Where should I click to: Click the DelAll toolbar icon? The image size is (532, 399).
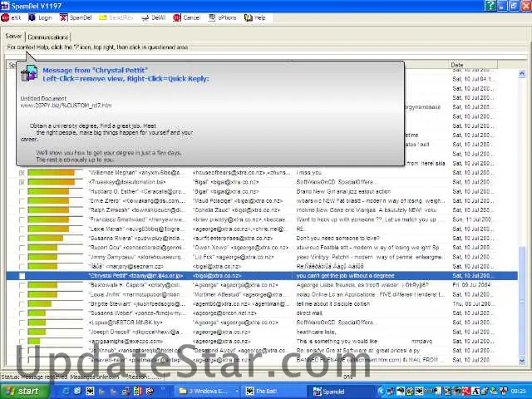point(145,17)
